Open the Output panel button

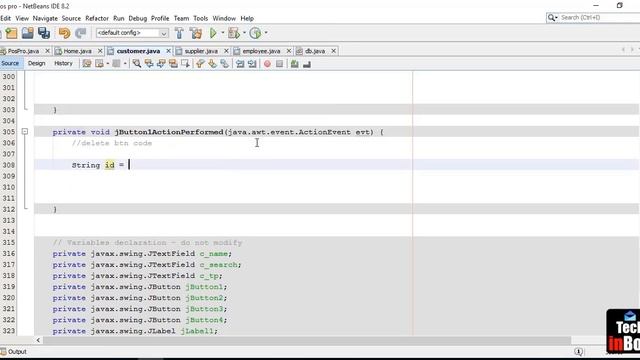click(x=13, y=351)
